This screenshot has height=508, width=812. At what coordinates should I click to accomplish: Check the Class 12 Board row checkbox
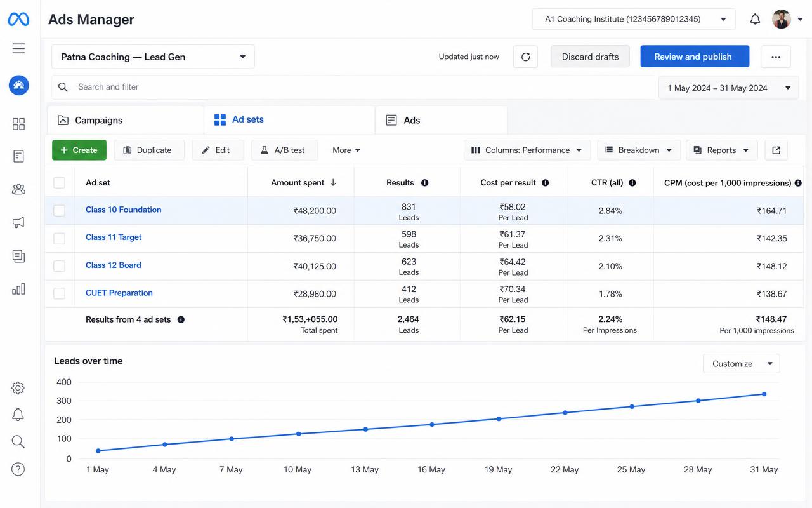59,266
